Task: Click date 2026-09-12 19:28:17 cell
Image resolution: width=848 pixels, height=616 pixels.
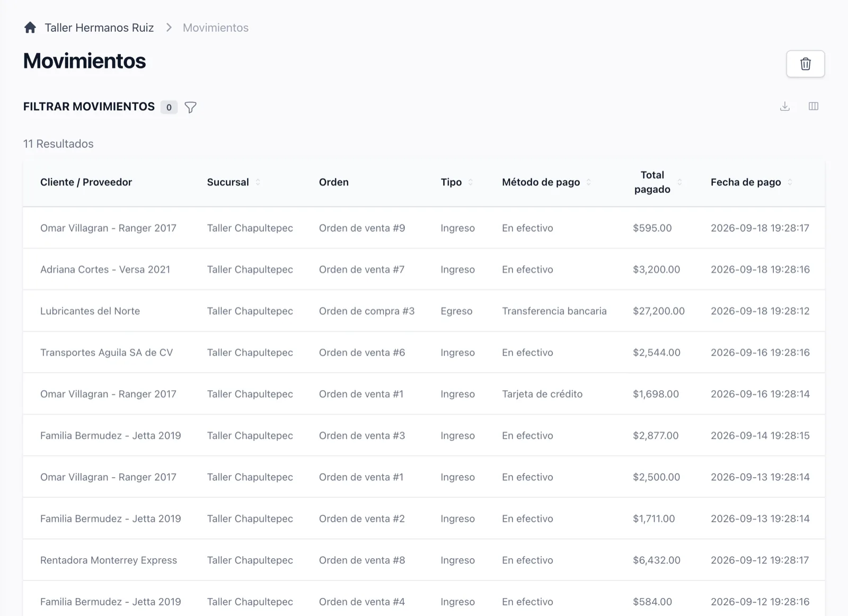Action: click(760, 560)
